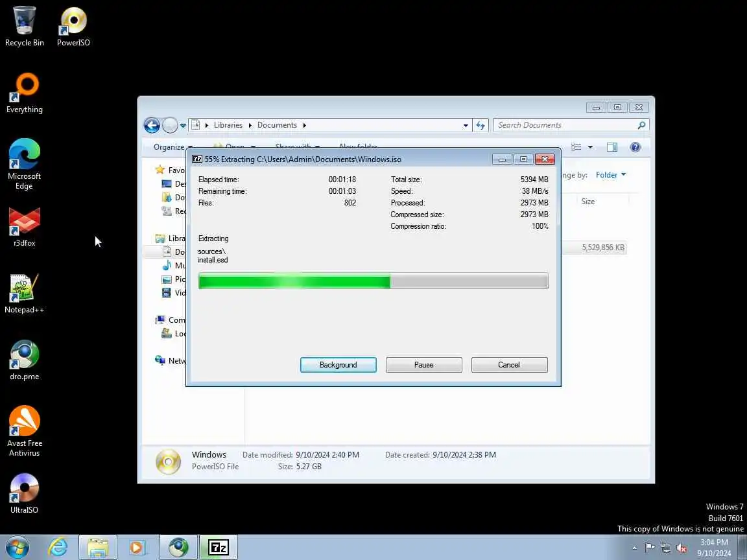Open the taskbar clock and date
The width and height of the screenshot is (747, 560).
tap(714, 548)
